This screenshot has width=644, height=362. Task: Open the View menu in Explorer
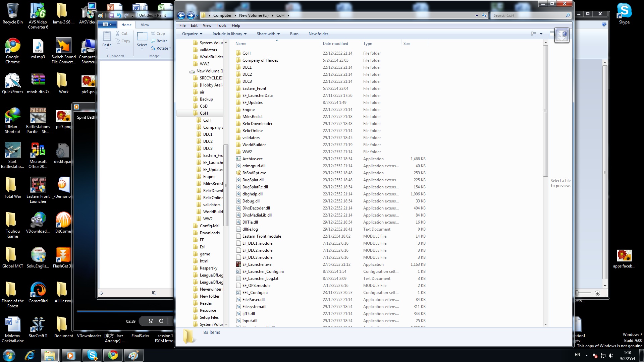point(207,25)
